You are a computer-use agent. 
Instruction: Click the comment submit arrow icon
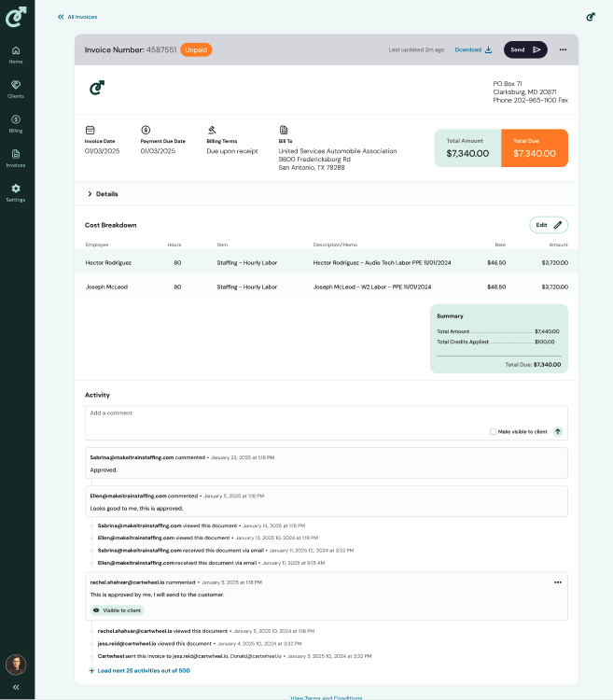tap(558, 432)
